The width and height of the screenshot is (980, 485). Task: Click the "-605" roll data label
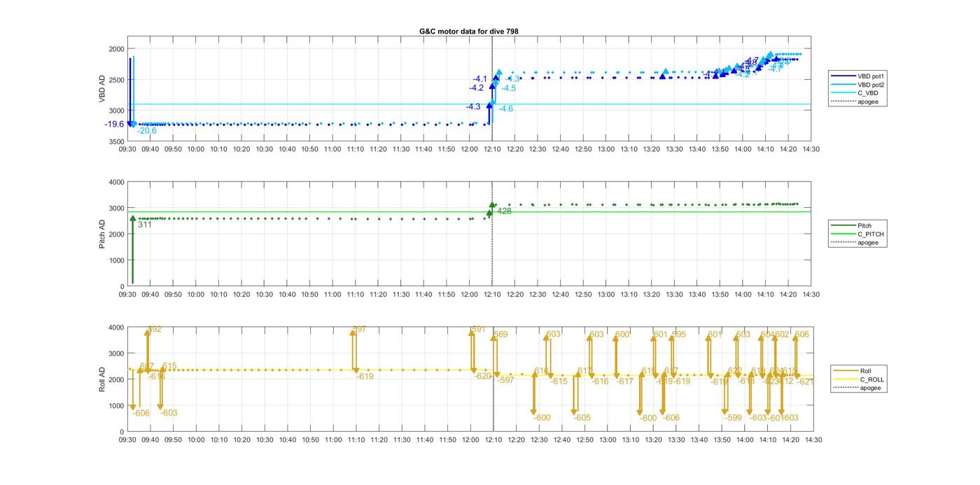tap(582, 418)
